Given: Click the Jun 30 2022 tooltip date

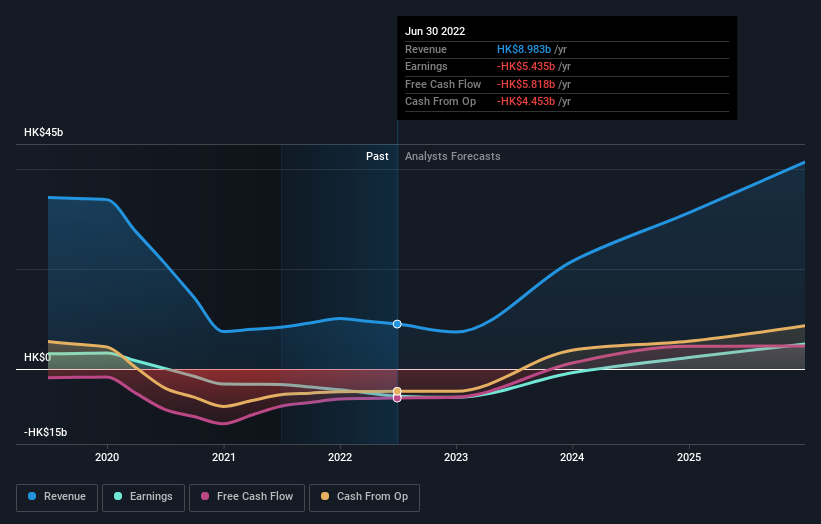Looking at the screenshot, I should pyautogui.click(x=435, y=31).
